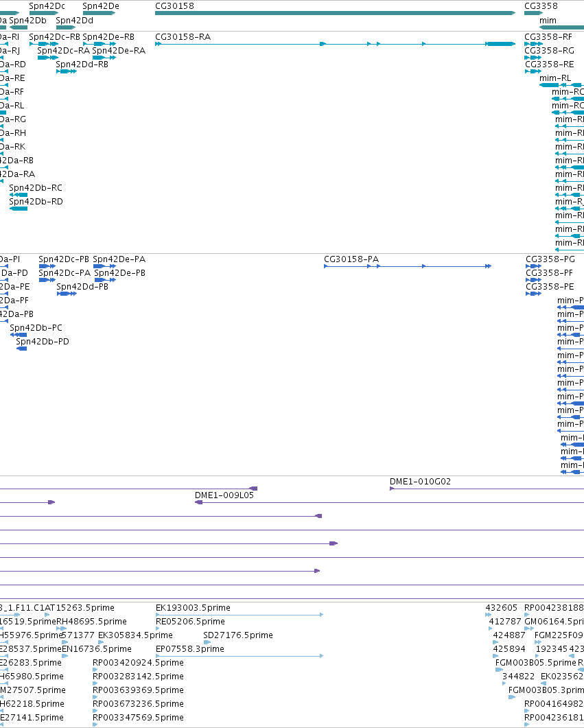Open transcript Spn42Dc-RB
Image resolution: width=584 pixels, height=728 pixels.
click(54, 36)
